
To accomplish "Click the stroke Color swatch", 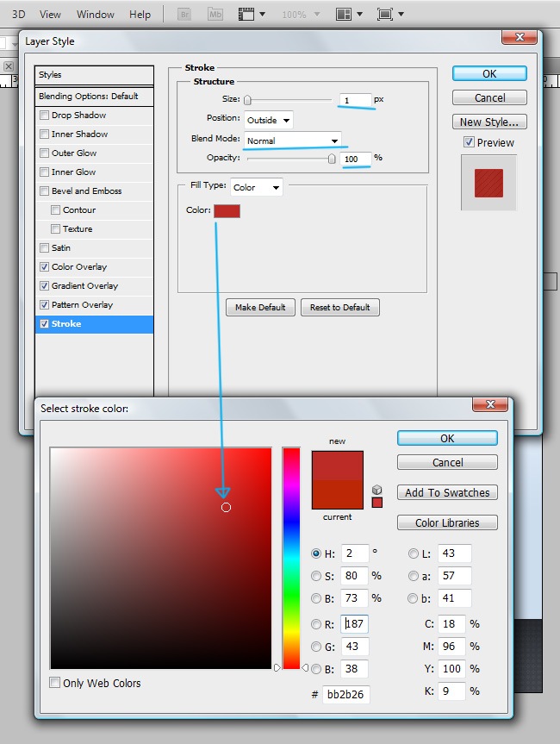I will click(x=227, y=210).
